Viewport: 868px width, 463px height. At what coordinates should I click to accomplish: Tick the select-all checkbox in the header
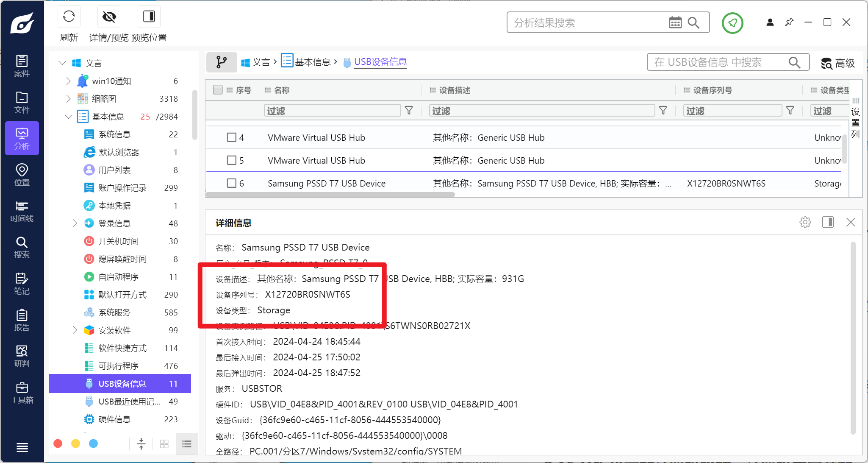coord(218,90)
